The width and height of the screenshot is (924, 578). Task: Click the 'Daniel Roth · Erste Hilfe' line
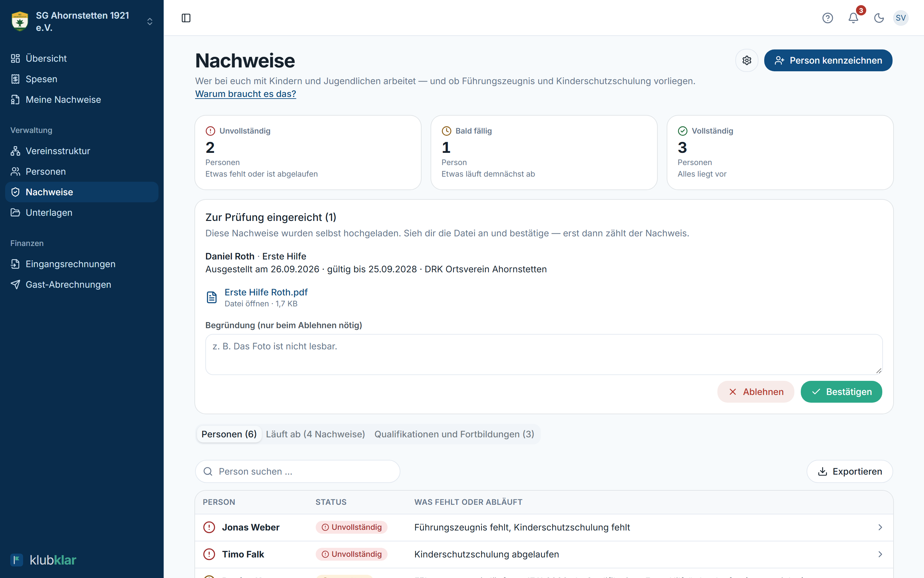click(255, 257)
